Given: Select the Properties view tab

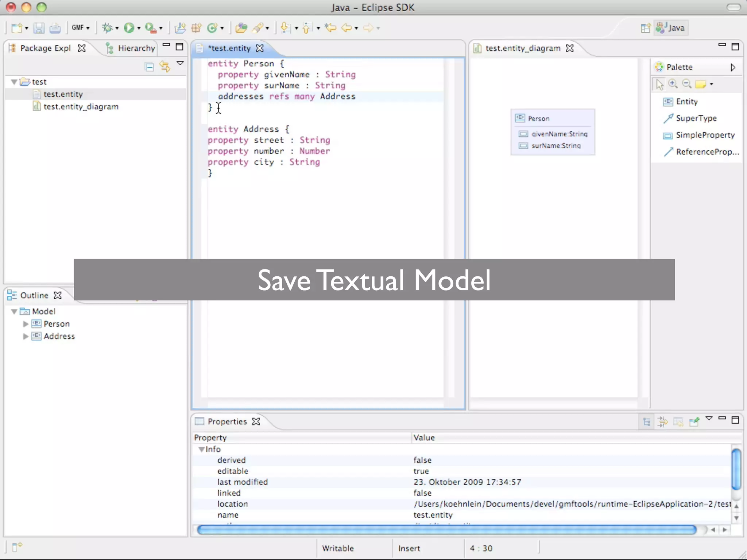Looking at the screenshot, I should 227,421.
